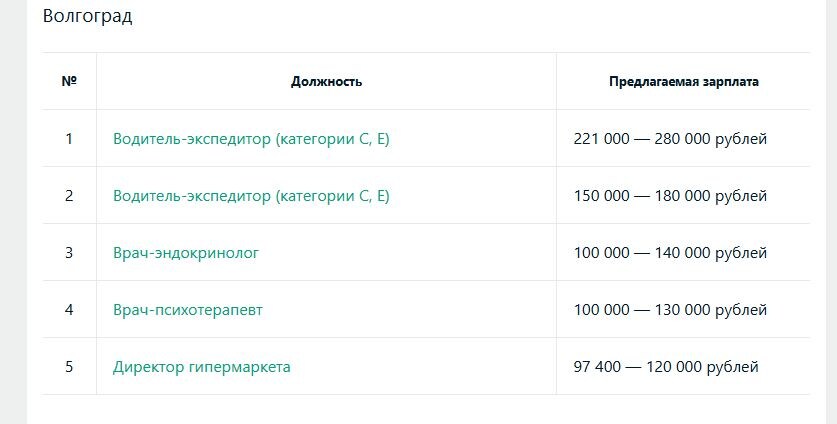Click the Предлагаемая зарплата column header

pyautogui.click(x=683, y=82)
